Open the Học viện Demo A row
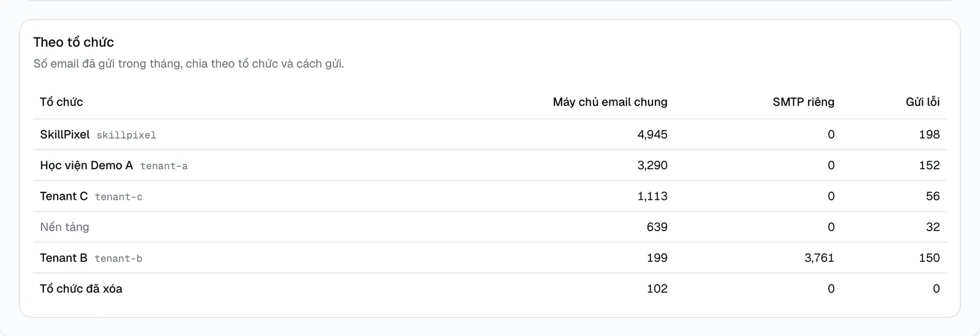This screenshot has width=980, height=336. click(x=490, y=166)
